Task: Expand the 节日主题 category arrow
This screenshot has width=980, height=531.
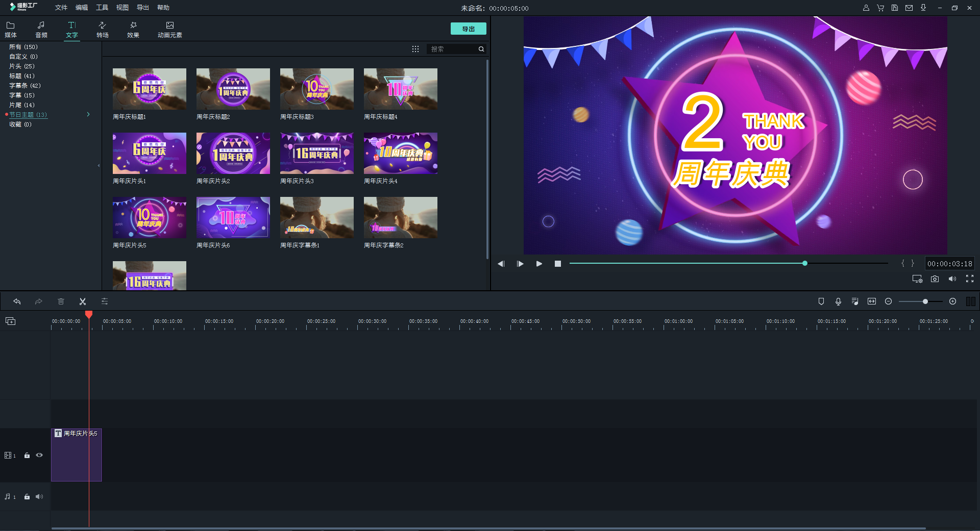Action: pyautogui.click(x=88, y=114)
